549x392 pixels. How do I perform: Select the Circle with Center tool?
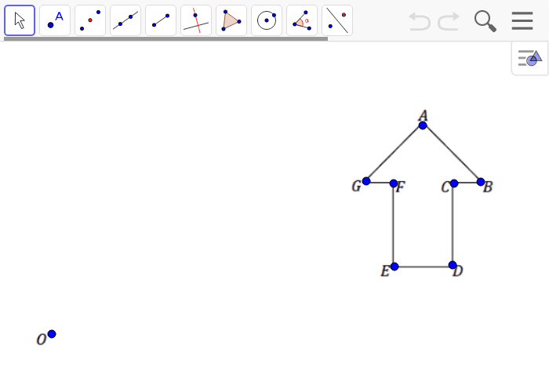pos(267,20)
